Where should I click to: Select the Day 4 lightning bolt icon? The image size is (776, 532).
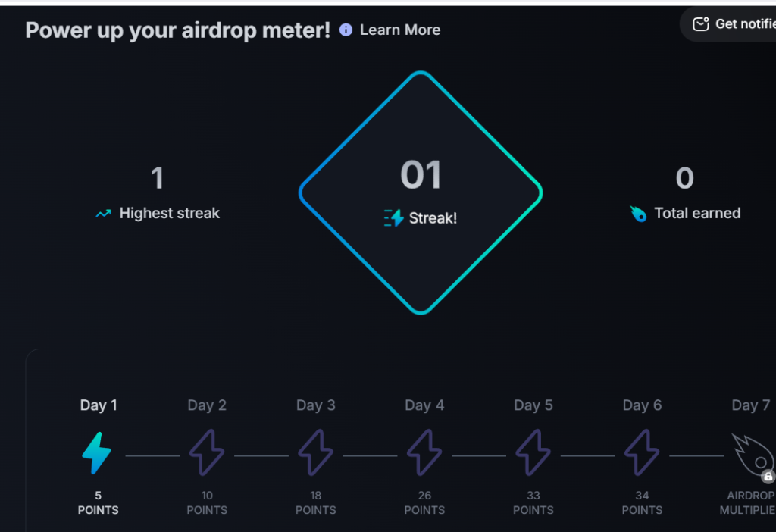coord(424,453)
